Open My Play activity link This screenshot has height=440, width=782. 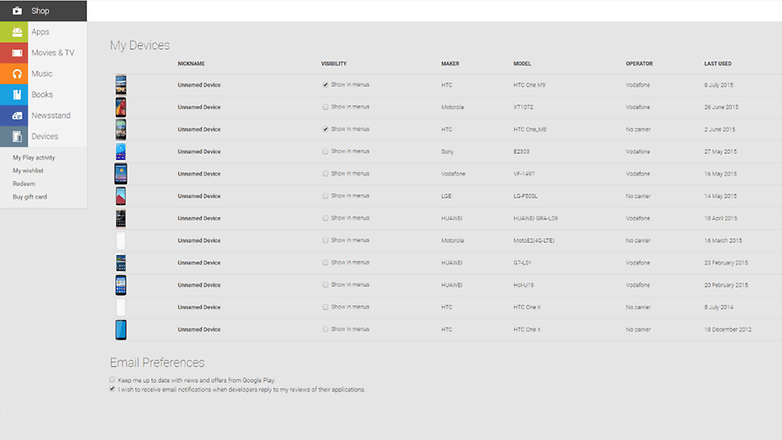[34, 158]
